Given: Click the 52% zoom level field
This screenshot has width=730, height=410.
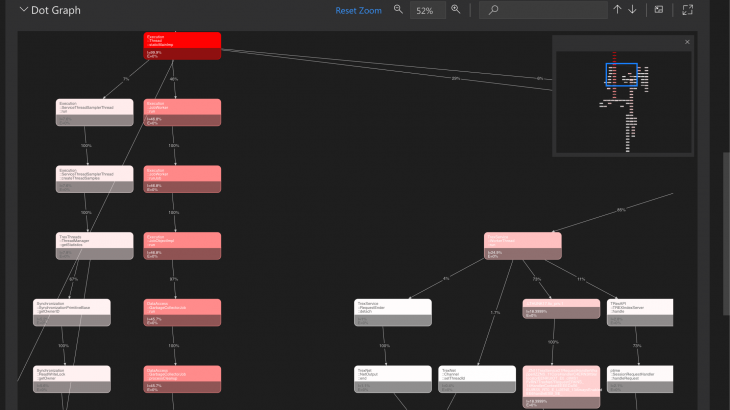Looking at the screenshot, I should [x=427, y=10].
